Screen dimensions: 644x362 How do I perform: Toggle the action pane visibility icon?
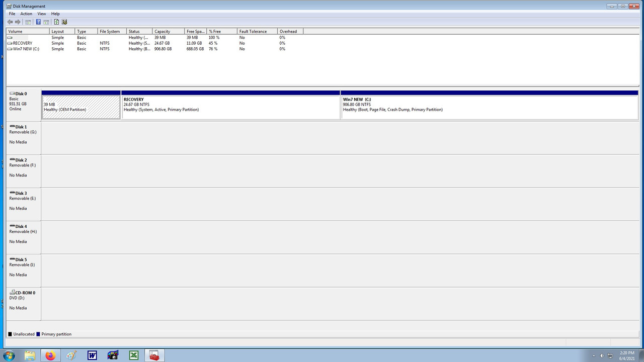pyautogui.click(x=46, y=22)
